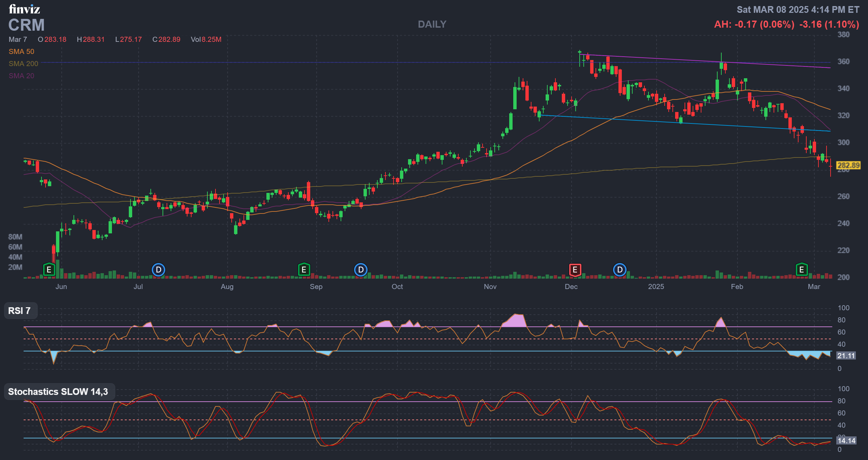Click the Sep label on the time axis

coord(316,287)
